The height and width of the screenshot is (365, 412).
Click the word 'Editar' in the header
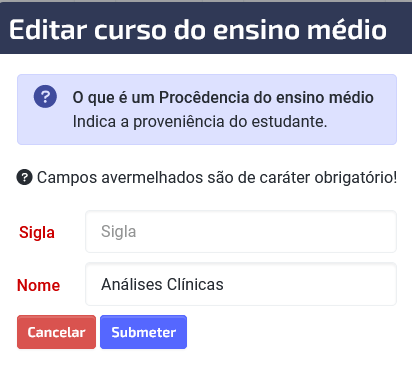click(x=48, y=30)
